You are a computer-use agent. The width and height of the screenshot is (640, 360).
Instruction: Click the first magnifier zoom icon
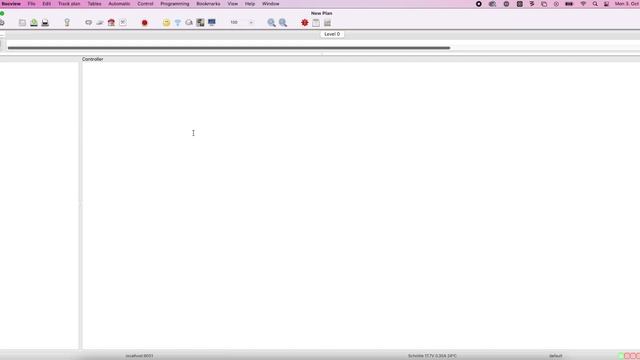271,23
